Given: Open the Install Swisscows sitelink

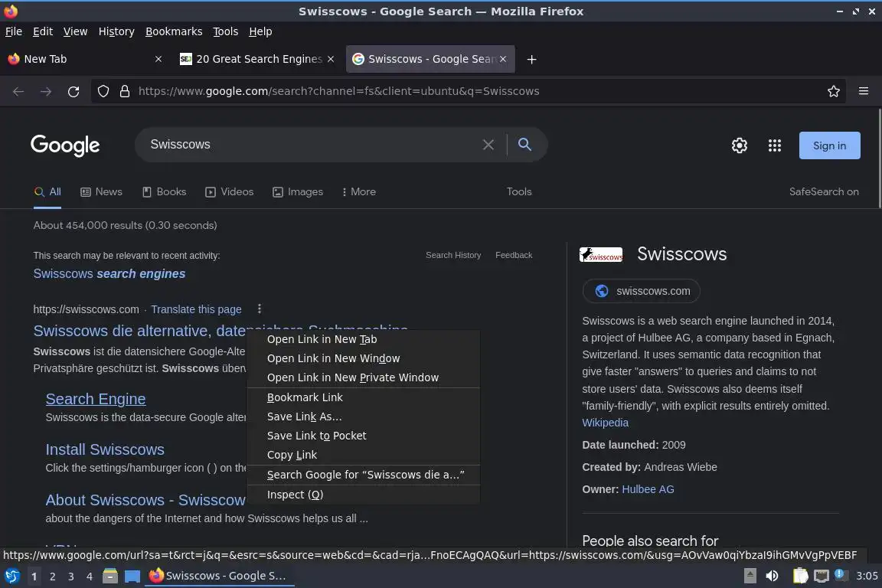Looking at the screenshot, I should click(105, 449).
